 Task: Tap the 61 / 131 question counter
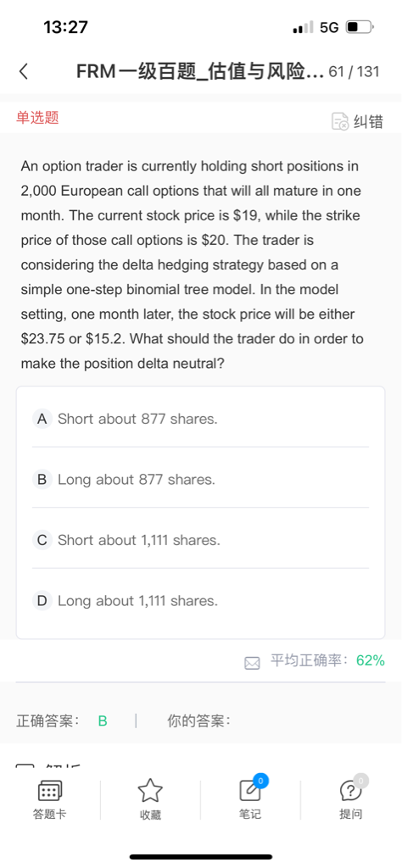click(x=354, y=72)
